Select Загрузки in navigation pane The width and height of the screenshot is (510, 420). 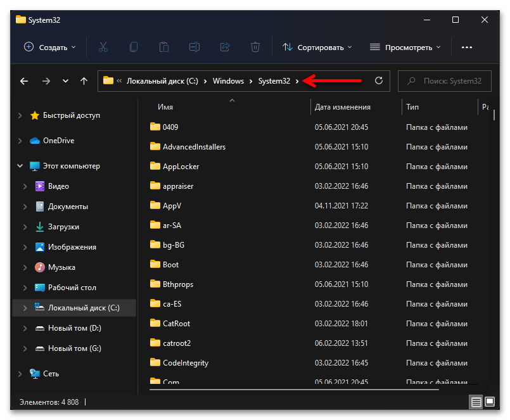click(63, 227)
